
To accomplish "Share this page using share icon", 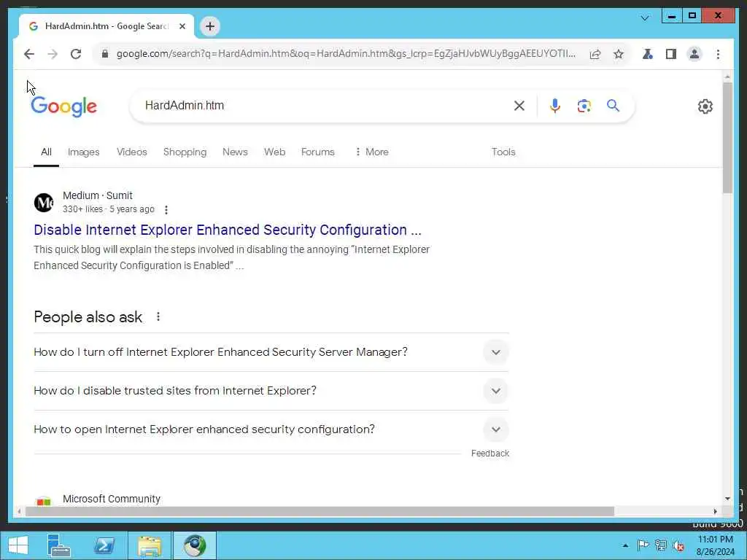I will [595, 54].
